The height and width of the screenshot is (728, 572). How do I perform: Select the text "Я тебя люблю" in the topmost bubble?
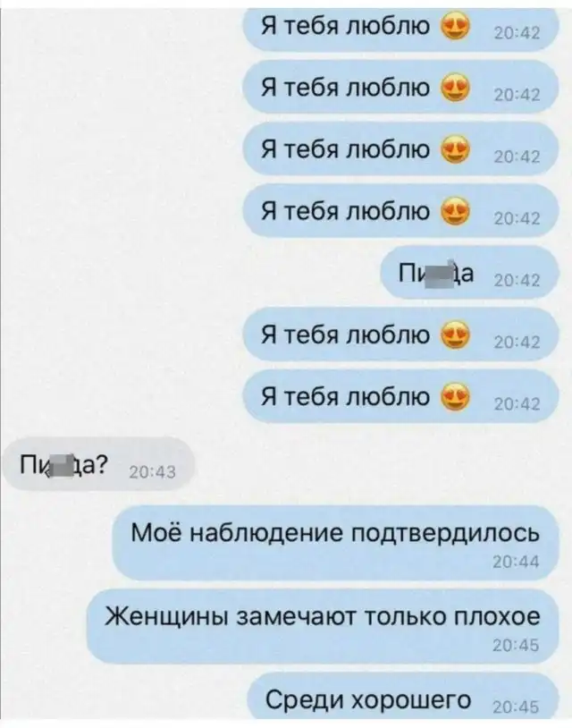(x=345, y=26)
